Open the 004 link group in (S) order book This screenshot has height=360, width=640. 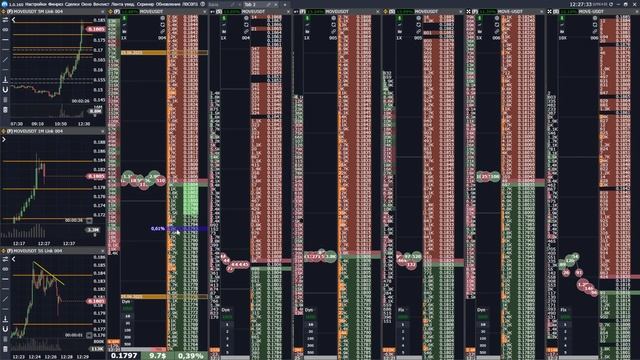tap(246, 38)
